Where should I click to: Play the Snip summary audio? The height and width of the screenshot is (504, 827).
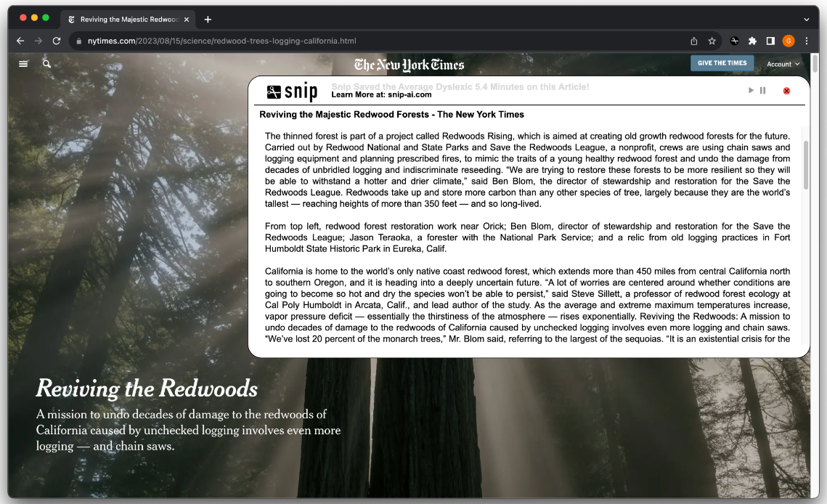(x=751, y=91)
